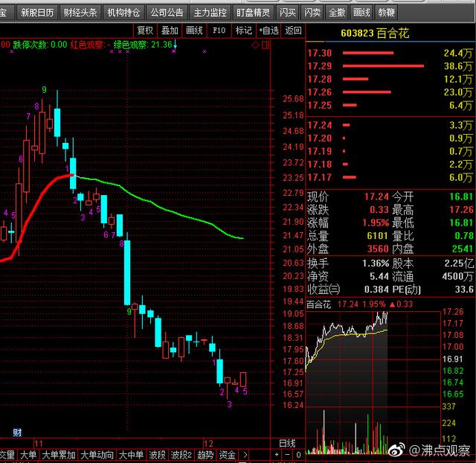Expand more indicator tabs with > arrow
The width and height of the screenshot is (476, 463).
tap(245, 455)
